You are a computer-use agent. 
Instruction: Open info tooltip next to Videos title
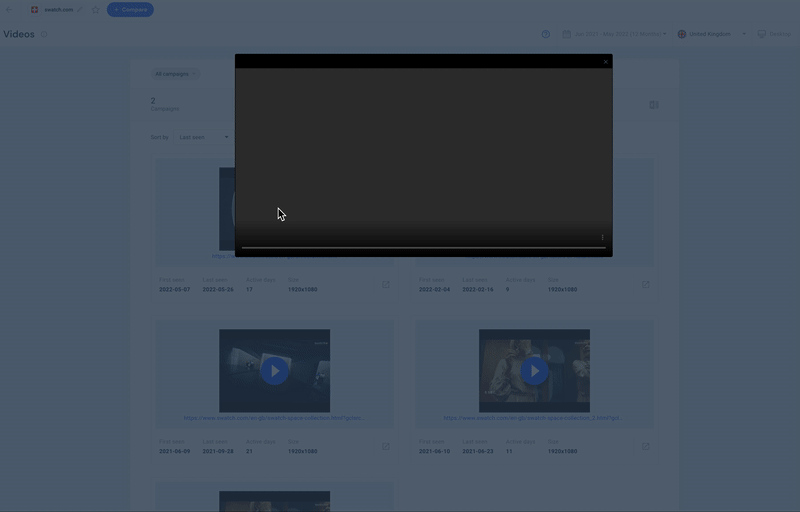tap(44, 34)
